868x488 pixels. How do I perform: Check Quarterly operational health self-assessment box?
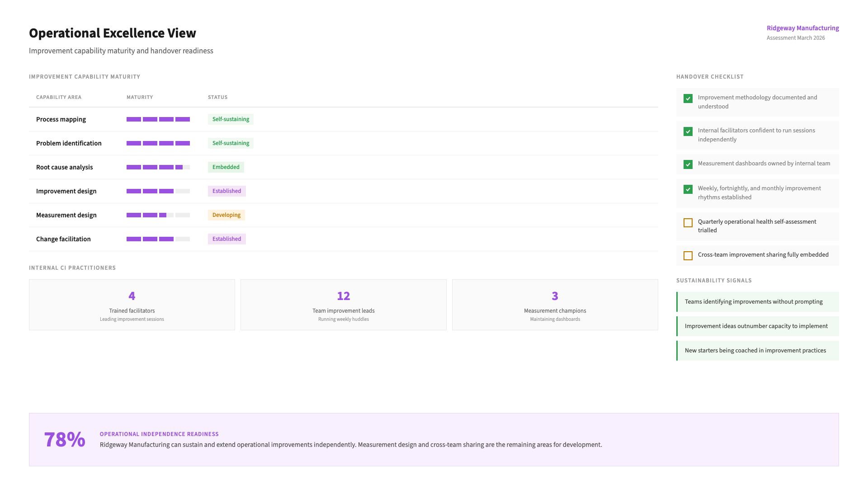tap(688, 223)
